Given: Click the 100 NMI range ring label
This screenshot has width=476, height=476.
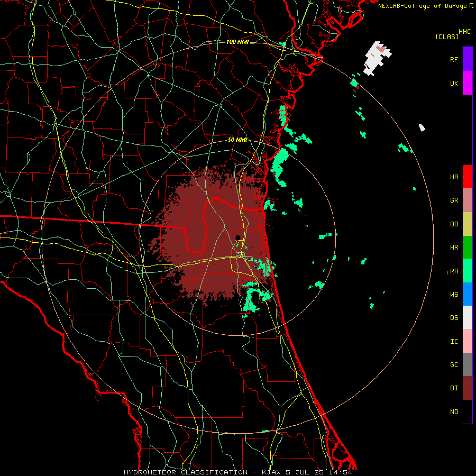Looking at the screenshot, I should 237,42.
